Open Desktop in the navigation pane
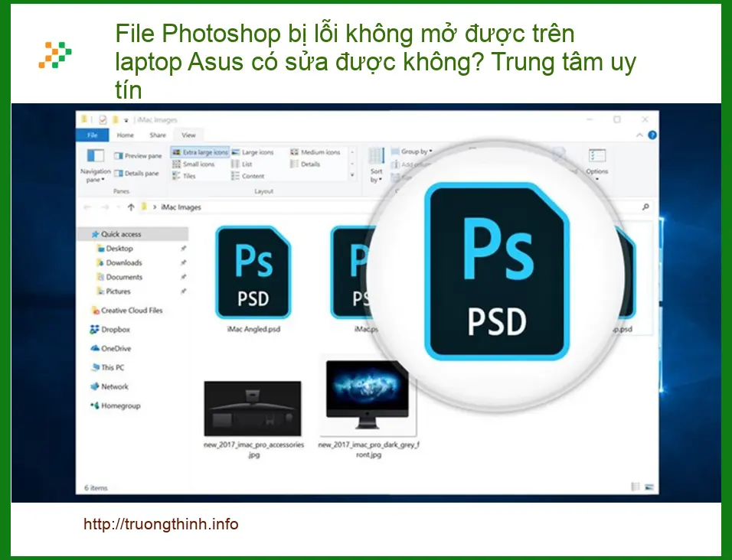Screen dimensions: 732x560 [x=114, y=249]
